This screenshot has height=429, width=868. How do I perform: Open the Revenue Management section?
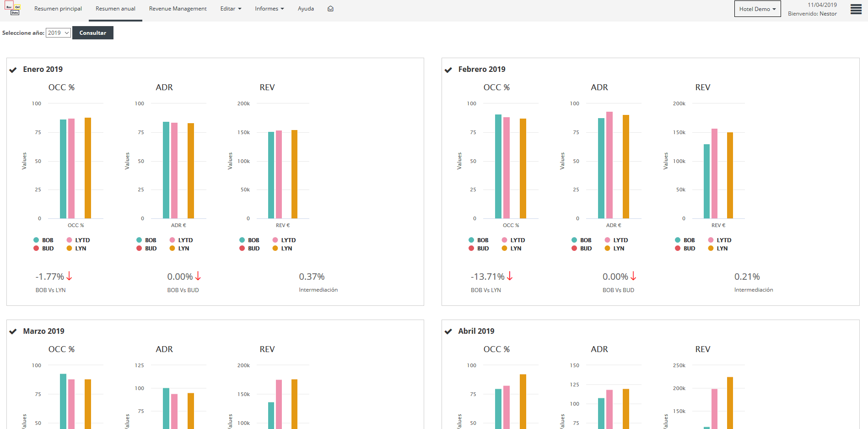pos(178,8)
